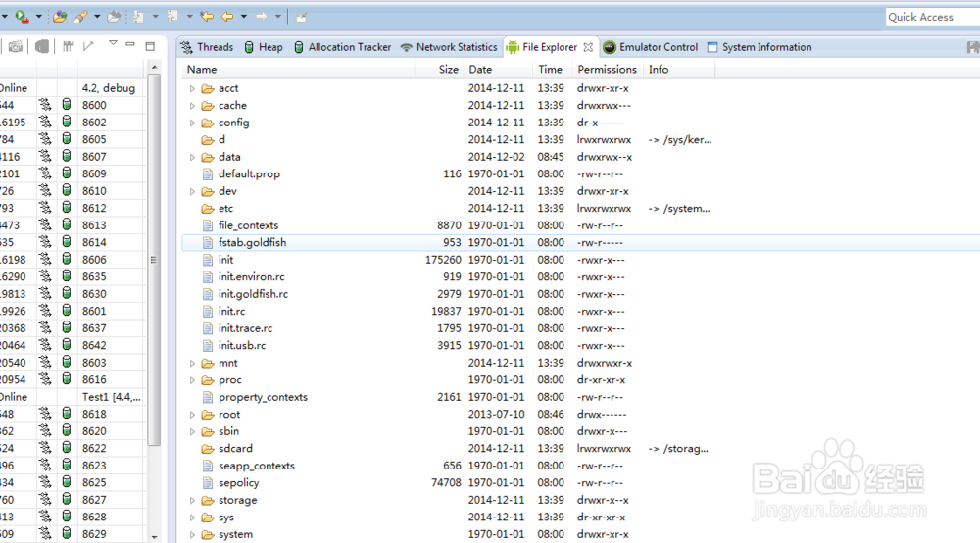Viewport: 980px width, 543px height.
Task: Sort by the Name column header
Action: click(x=299, y=70)
